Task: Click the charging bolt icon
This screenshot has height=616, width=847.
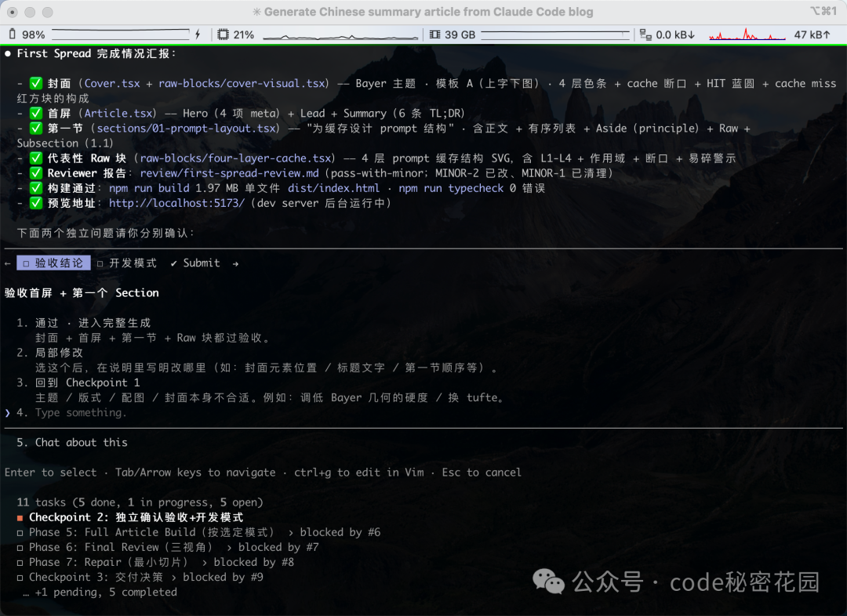Action: coord(198,34)
